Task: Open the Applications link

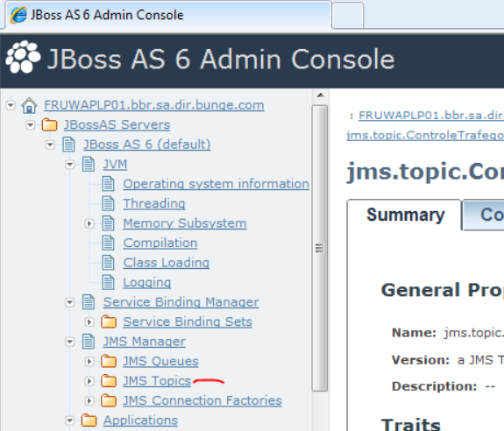Action: click(x=140, y=420)
